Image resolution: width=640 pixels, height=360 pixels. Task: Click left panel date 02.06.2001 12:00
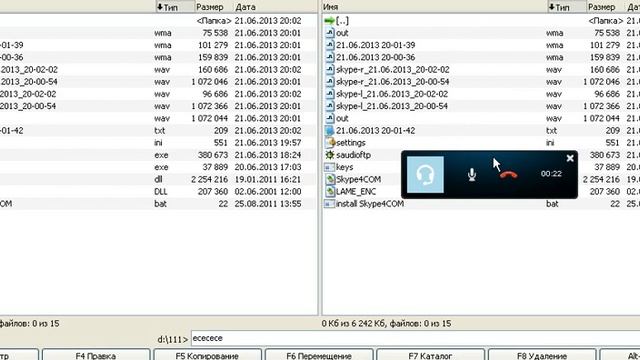tap(268, 192)
